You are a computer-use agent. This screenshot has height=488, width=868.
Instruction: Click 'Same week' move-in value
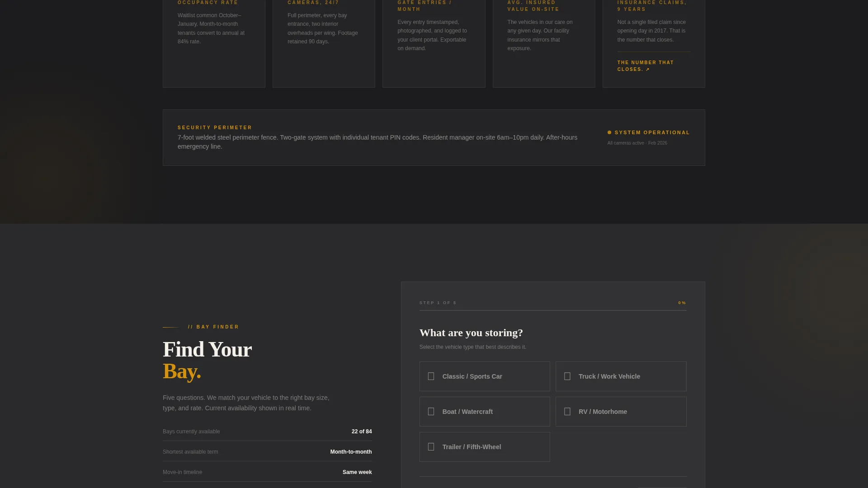(x=357, y=472)
